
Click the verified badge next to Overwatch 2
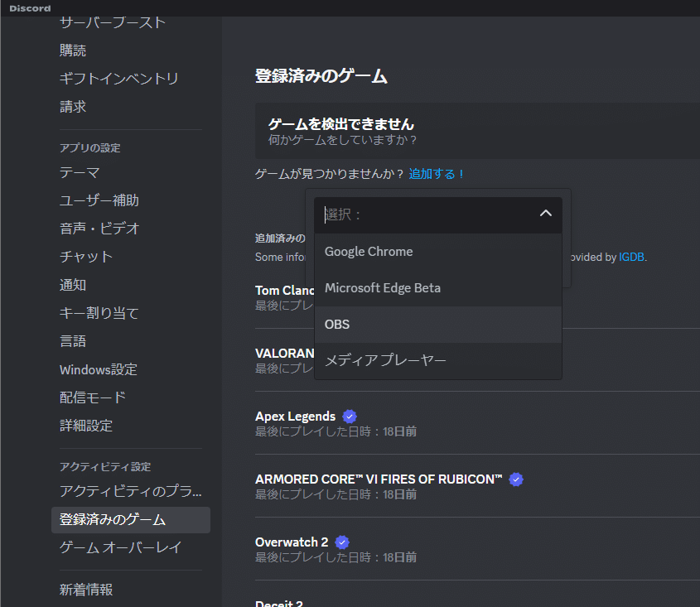tap(342, 542)
